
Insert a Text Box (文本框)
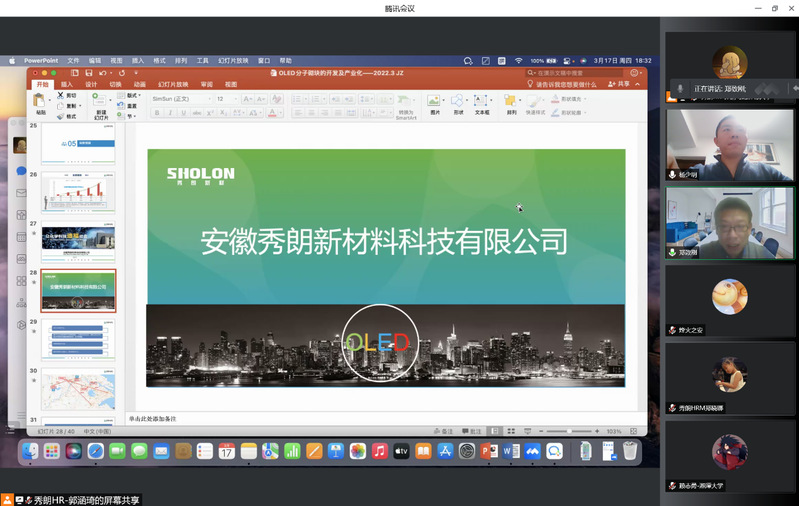[482, 102]
